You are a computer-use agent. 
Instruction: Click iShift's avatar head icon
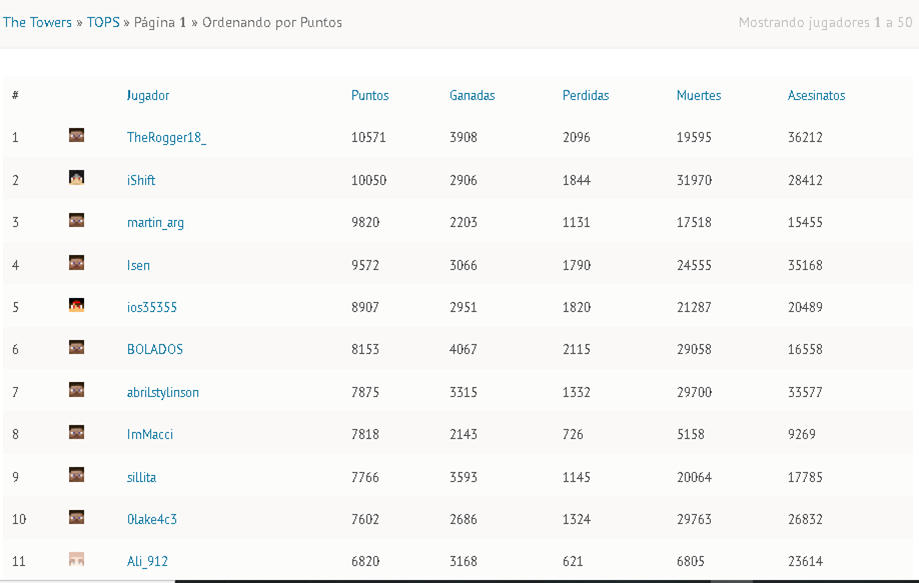point(76,178)
